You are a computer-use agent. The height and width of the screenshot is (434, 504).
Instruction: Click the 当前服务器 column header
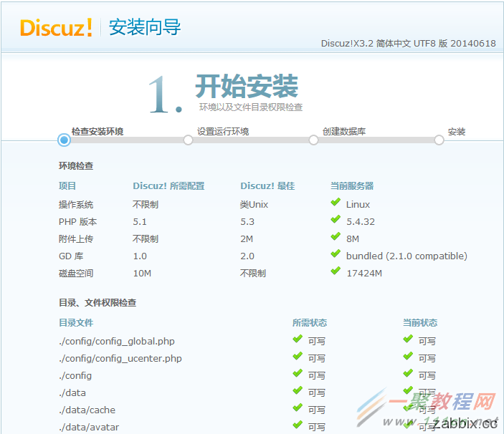[352, 186]
